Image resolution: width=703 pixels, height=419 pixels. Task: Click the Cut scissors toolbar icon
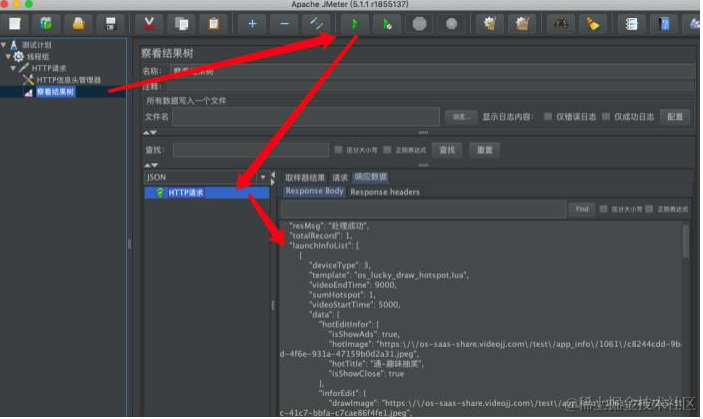[149, 23]
